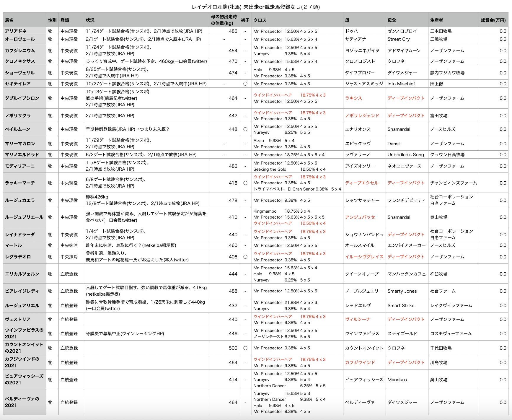Click the red dam name イルーシヴグレイス
The width and height of the screenshot is (512, 420).
(x=364, y=257)
